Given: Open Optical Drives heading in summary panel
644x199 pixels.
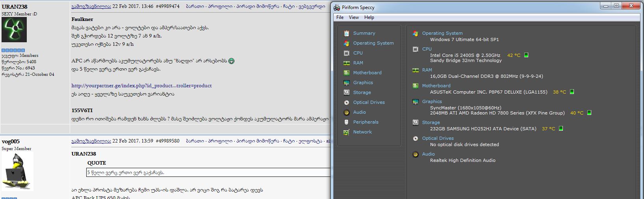Looking at the screenshot, I should 438,138.
